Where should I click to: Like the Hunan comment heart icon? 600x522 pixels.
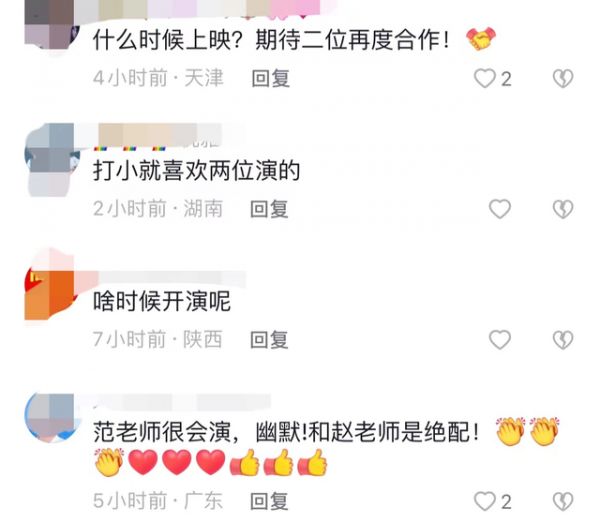click(x=500, y=209)
